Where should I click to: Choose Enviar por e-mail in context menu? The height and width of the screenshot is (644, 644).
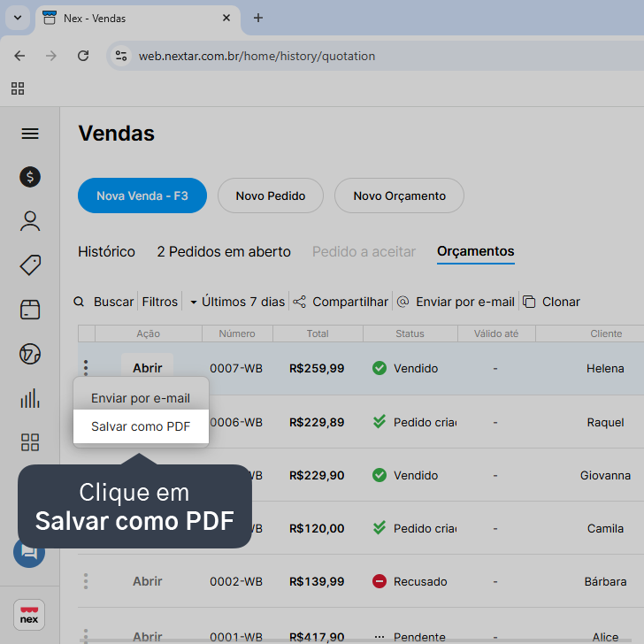click(x=141, y=398)
